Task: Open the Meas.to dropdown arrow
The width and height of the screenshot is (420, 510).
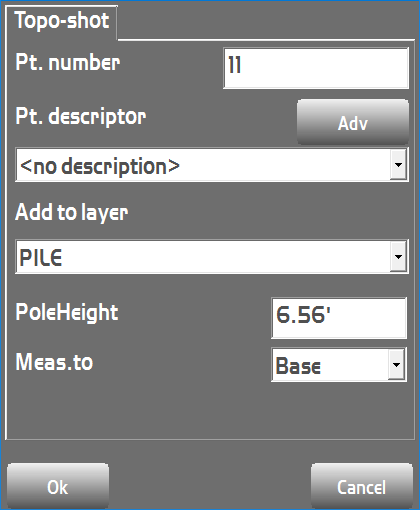Action: 396,365
